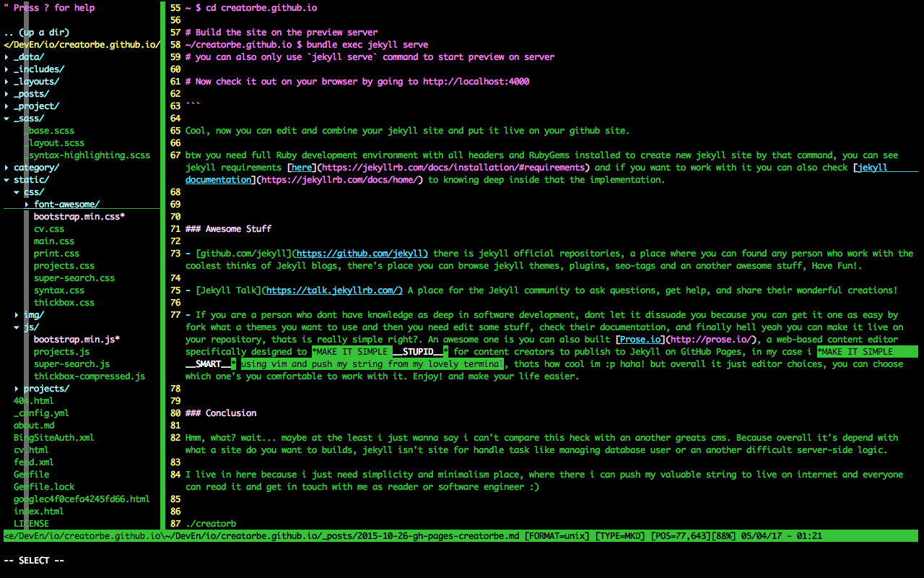Viewport: 924px width, 578px height.
Task: Click the highlighted '__STUPID__' text
Action: [418, 352]
